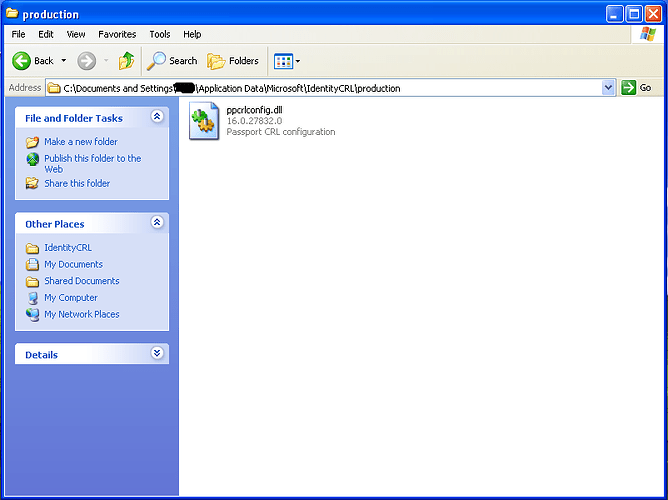Open the Edit menu
Viewport: 668px width, 500px height.
(x=46, y=34)
